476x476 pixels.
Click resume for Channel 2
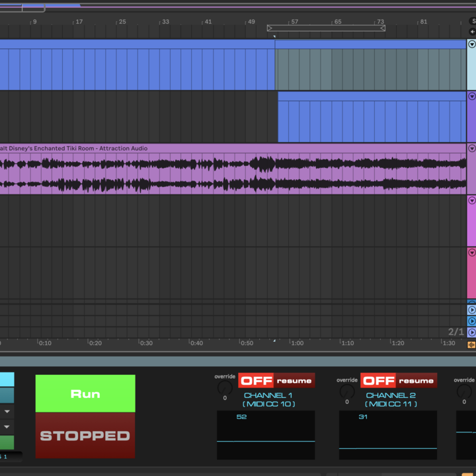tap(416, 381)
